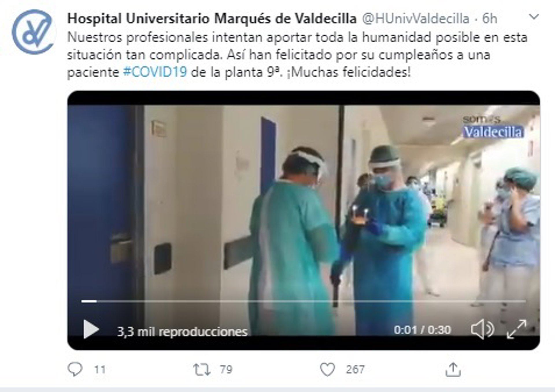
Task: Open tweet options chevron menu
Action: [x=534, y=17]
